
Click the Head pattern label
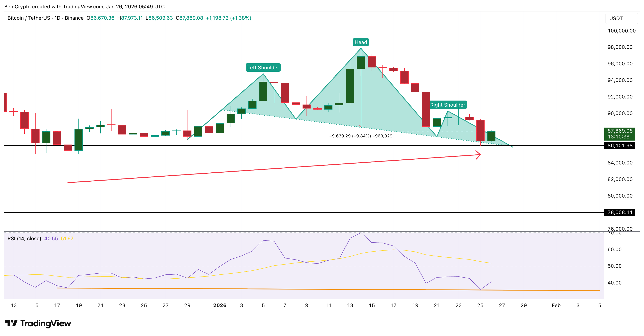[360, 42]
